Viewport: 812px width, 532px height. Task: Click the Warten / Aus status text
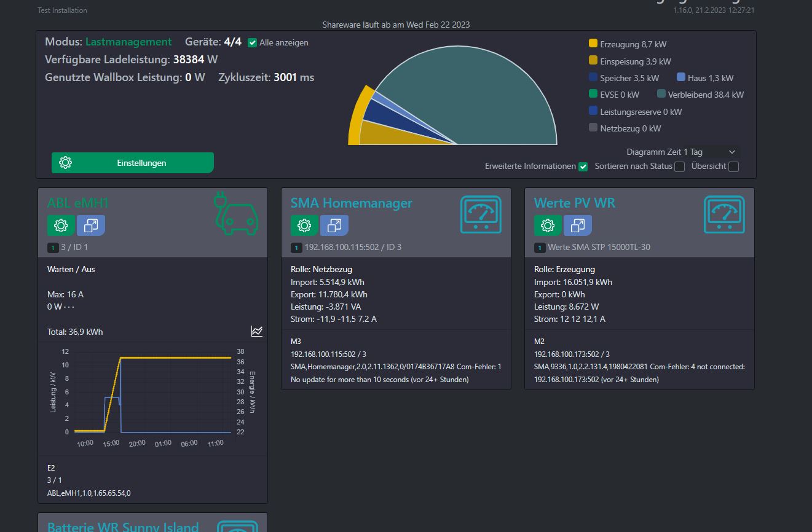71,269
